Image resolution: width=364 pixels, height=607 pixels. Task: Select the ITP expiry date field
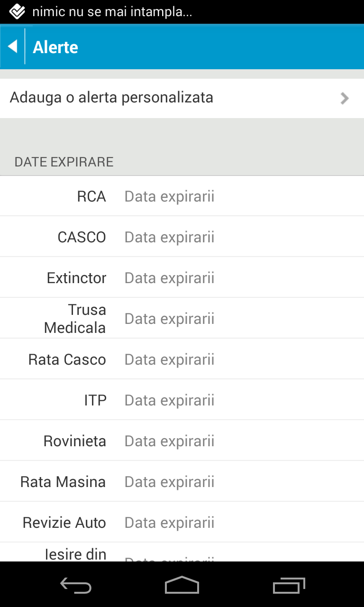[169, 400]
